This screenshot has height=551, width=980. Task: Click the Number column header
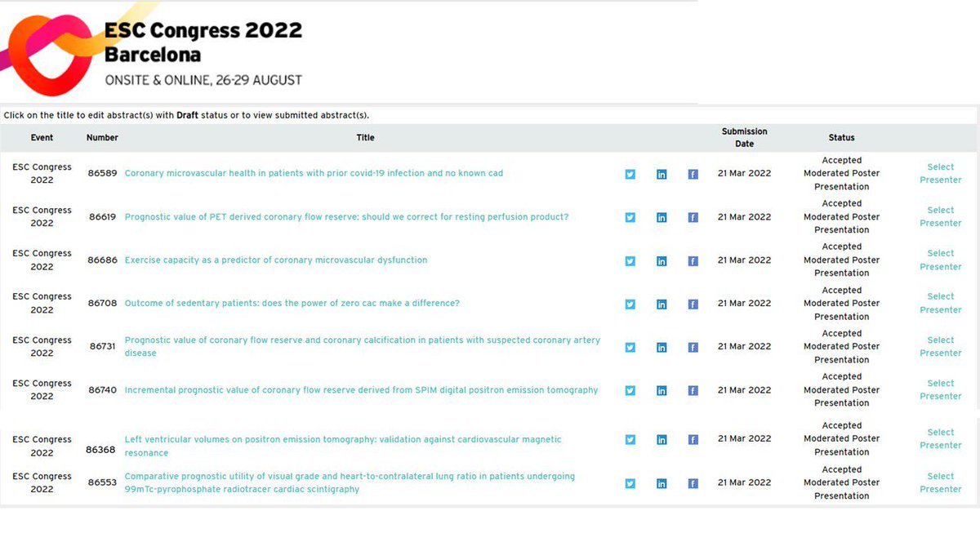(103, 138)
